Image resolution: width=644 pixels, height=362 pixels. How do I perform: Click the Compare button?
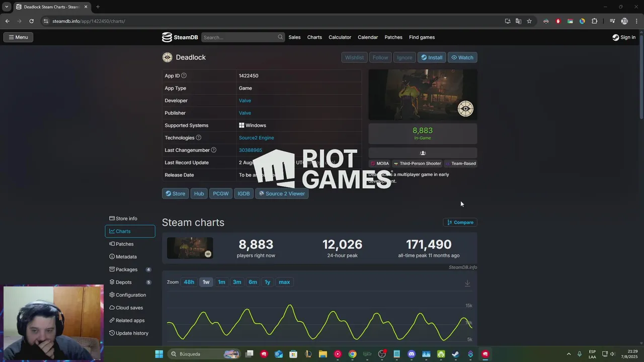460,222
